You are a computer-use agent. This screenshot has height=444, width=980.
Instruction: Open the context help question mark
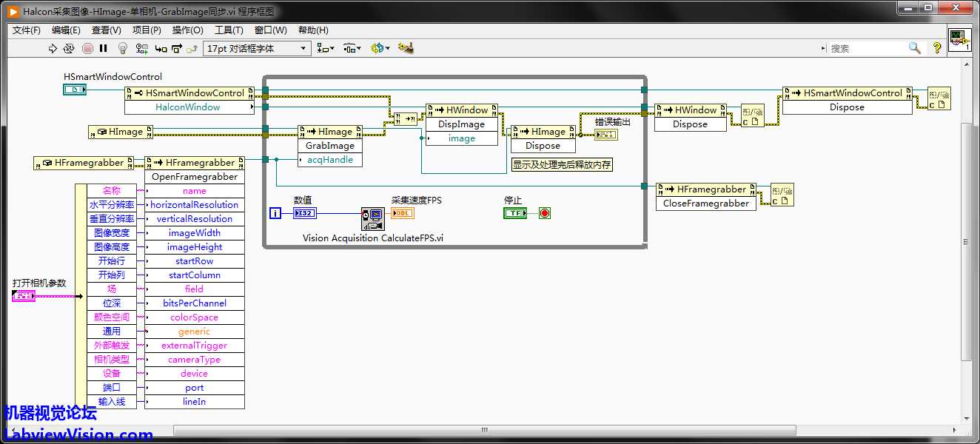(x=937, y=48)
